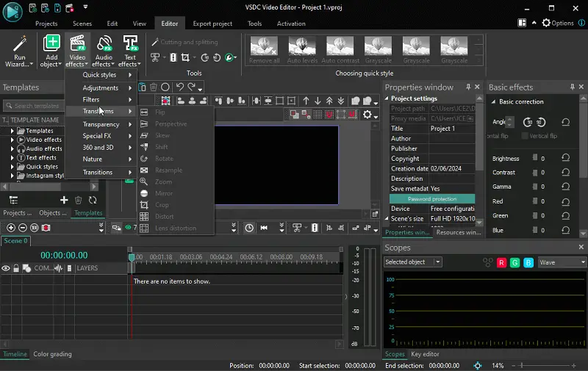Screen dimensions: 588x371
Task: Open the Transitions submenu
Action: point(101,172)
